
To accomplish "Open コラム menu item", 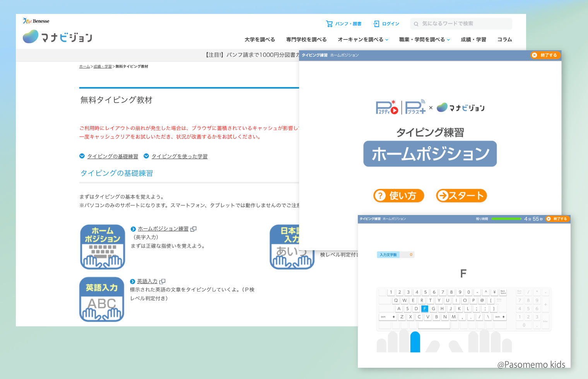I will pyautogui.click(x=504, y=39).
